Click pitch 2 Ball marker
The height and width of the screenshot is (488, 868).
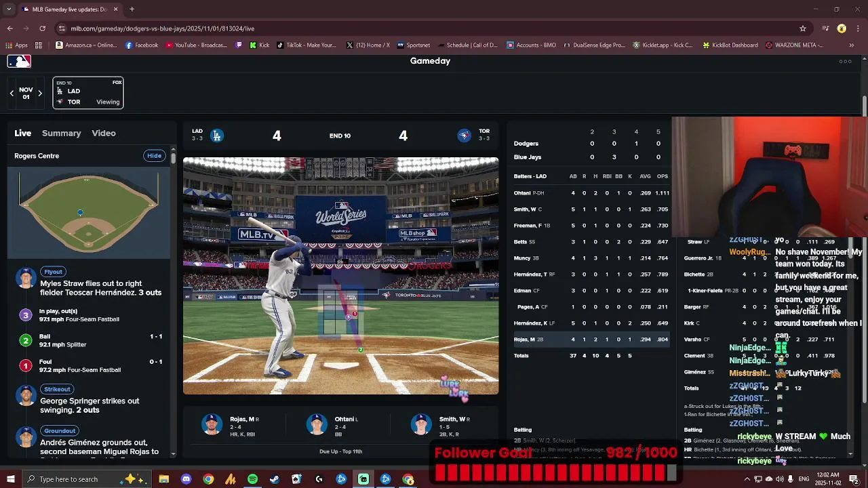coord(26,340)
